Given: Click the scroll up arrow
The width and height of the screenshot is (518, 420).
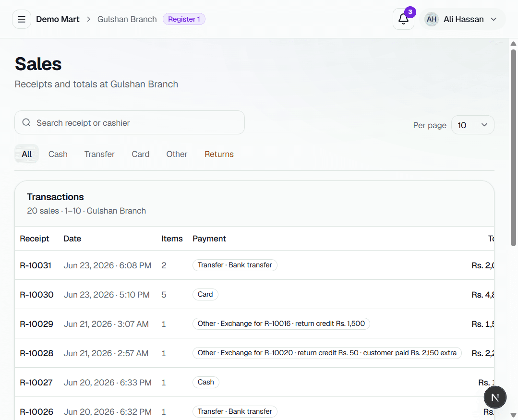Looking at the screenshot, I should [513, 44].
